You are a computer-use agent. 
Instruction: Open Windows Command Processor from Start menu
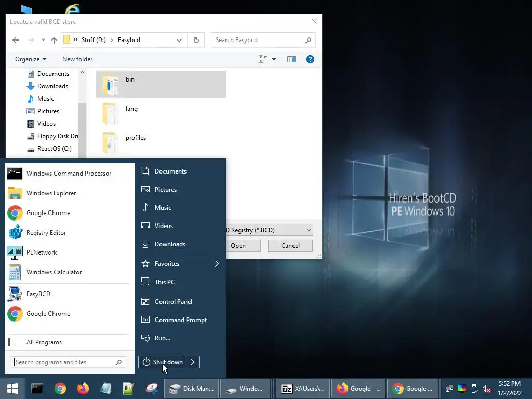tap(69, 174)
